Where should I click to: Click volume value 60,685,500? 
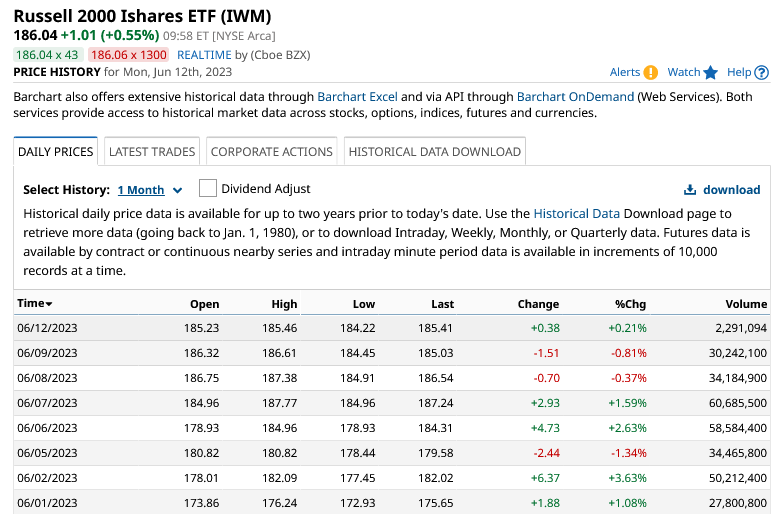[x=738, y=403]
